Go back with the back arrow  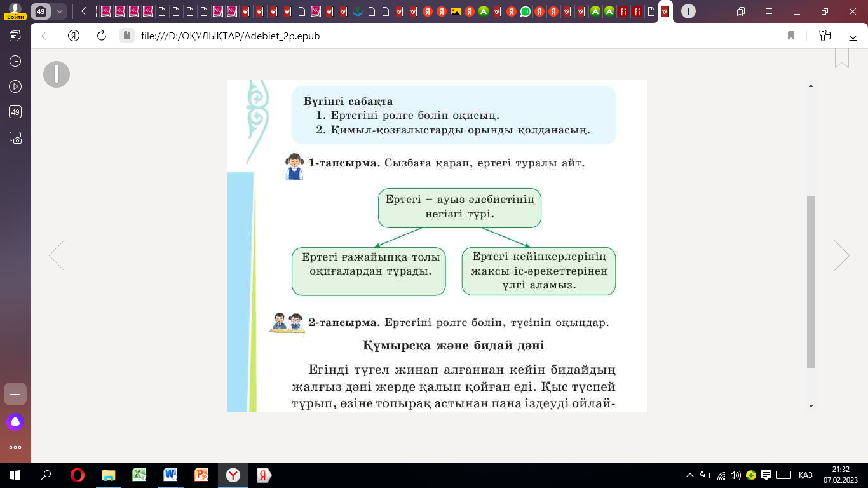click(46, 36)
